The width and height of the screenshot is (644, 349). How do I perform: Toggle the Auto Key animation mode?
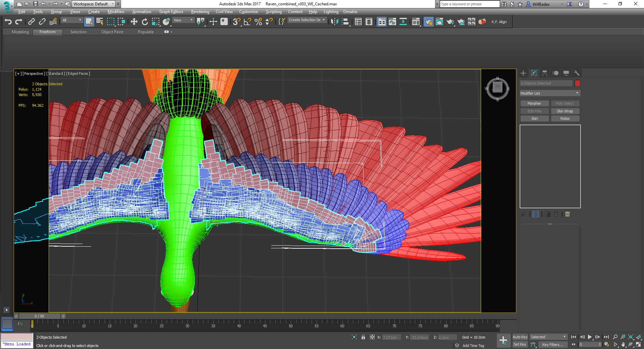point(520,337)
